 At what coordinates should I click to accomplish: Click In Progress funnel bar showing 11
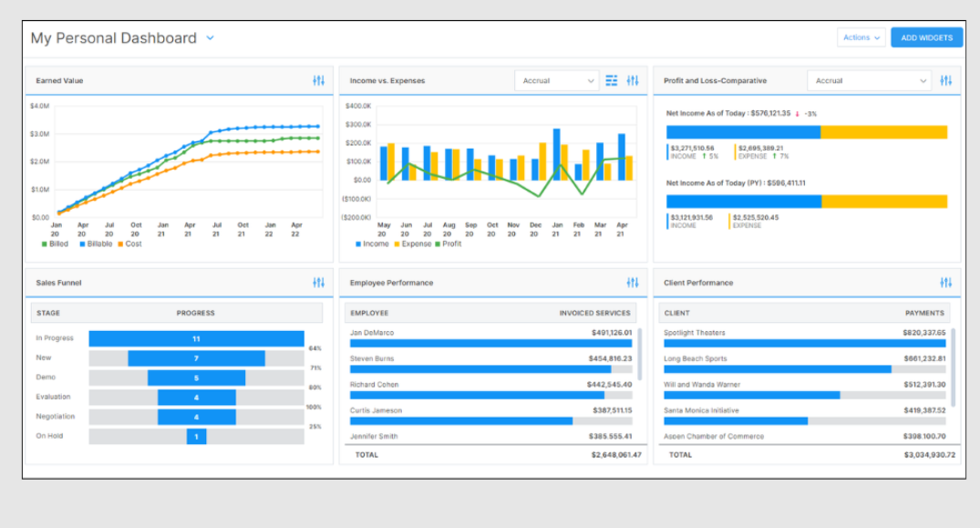tap(196, 338)
